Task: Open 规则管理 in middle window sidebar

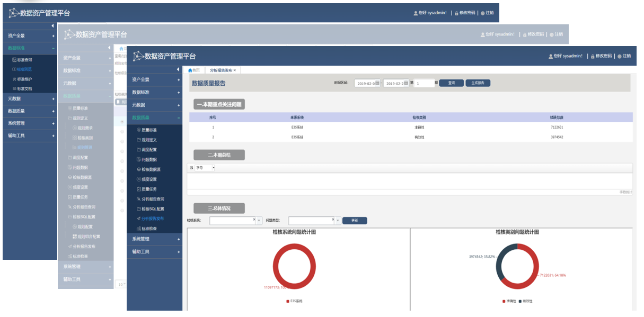Action: [83, 147]
